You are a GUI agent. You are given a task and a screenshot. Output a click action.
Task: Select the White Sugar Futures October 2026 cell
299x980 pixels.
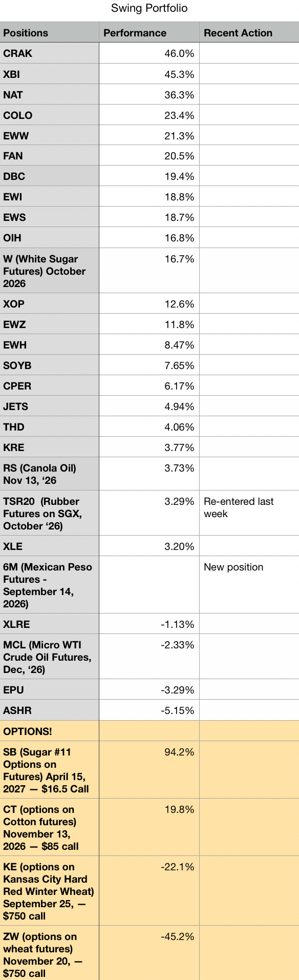(x=50, y=271)
